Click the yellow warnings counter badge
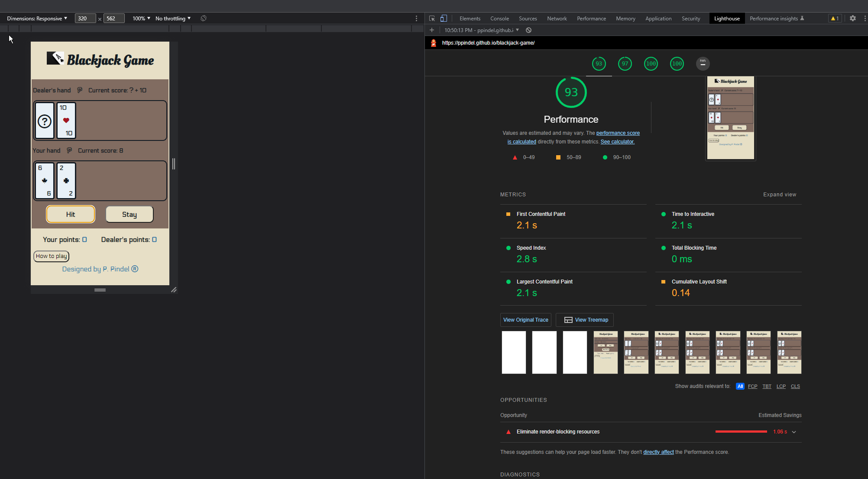 click(x=835, y=18)
